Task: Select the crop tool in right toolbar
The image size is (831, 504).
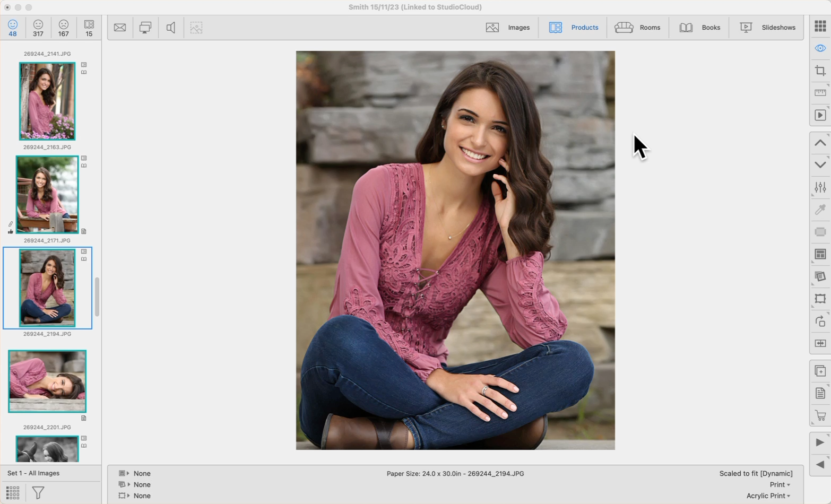Action: point(820,71)
